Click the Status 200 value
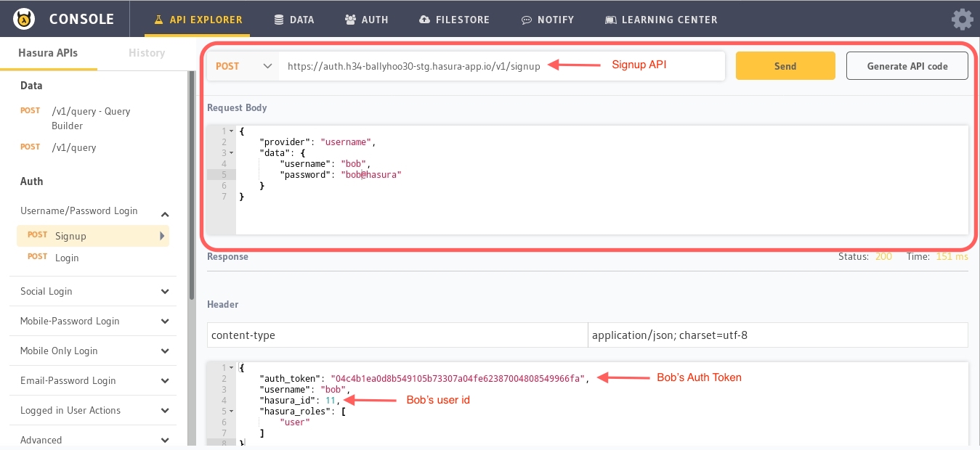Viewport: 980px width, 450px height. 883,256
